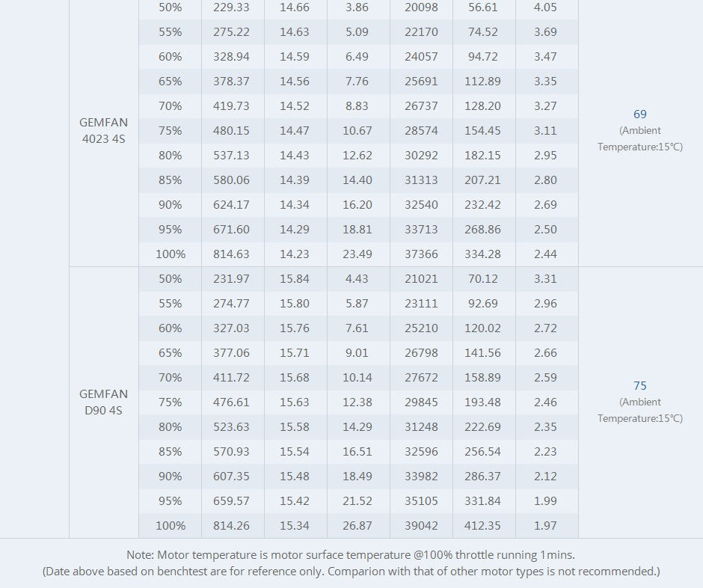Click the 1.97 value cell
The image size is (703, 588).
click(545, 526)
